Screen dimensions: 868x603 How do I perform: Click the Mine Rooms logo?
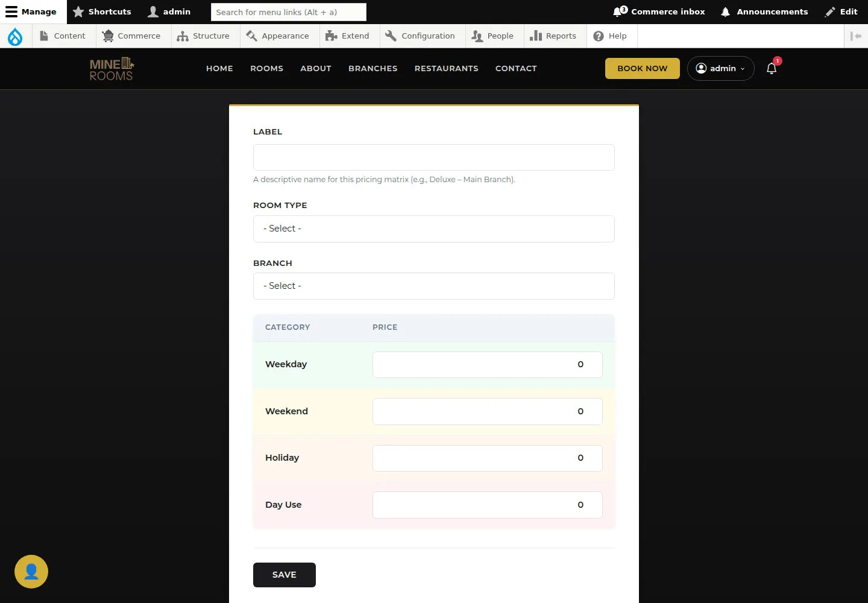[x=112, y=69]
